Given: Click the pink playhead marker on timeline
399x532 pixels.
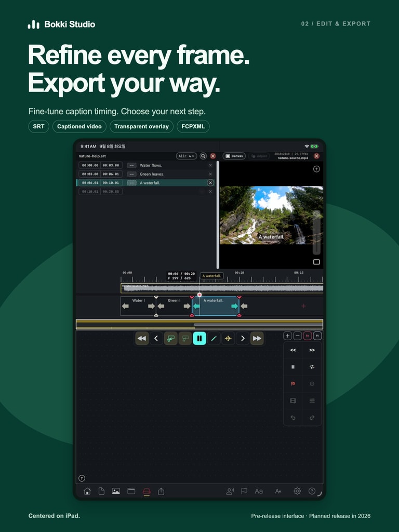Looking at the screenshot, I should pos(199,295).
